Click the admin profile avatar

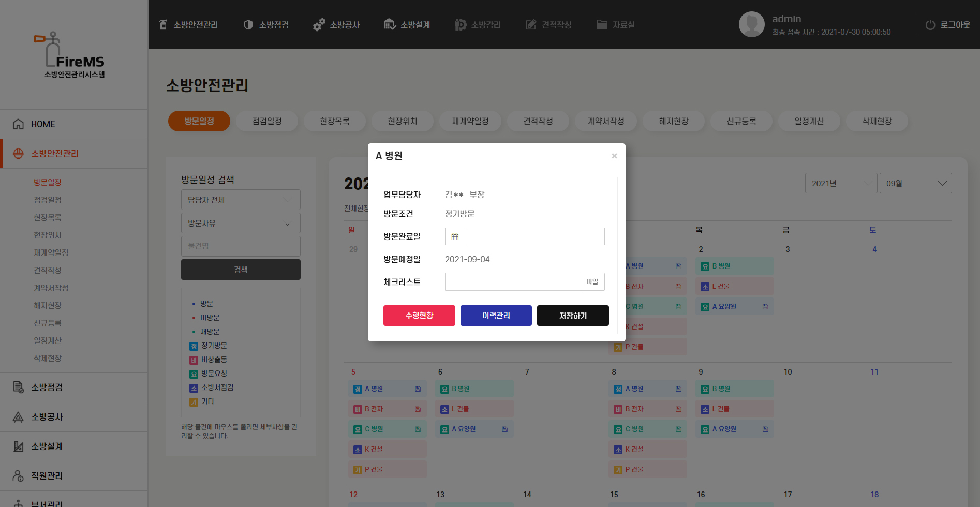coord(751,24)
